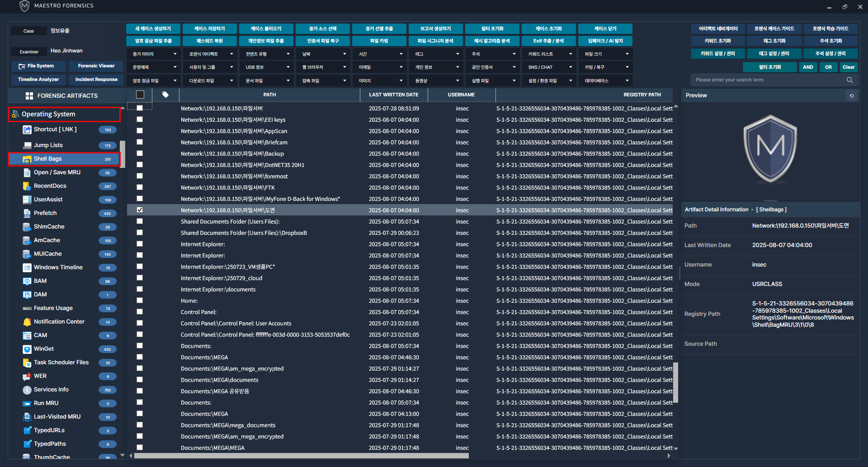Click the Preview panel refresh icon

(x=852, y=95)
